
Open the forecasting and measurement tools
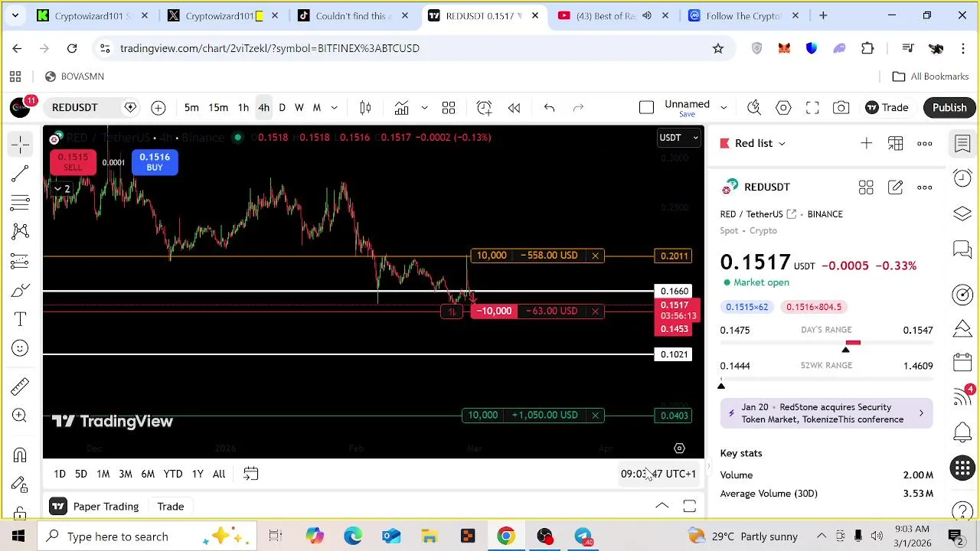pos(21,261)
